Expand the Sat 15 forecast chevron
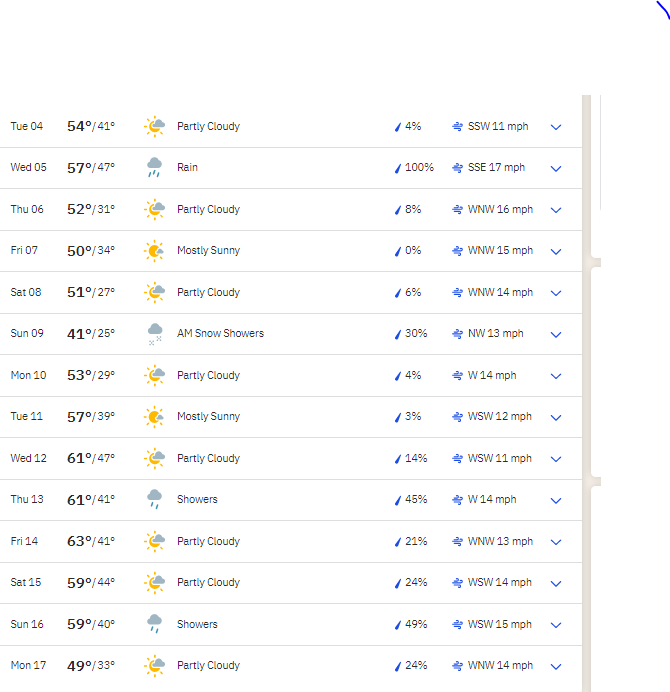The image size is (670, 692). tap(556, 583)
